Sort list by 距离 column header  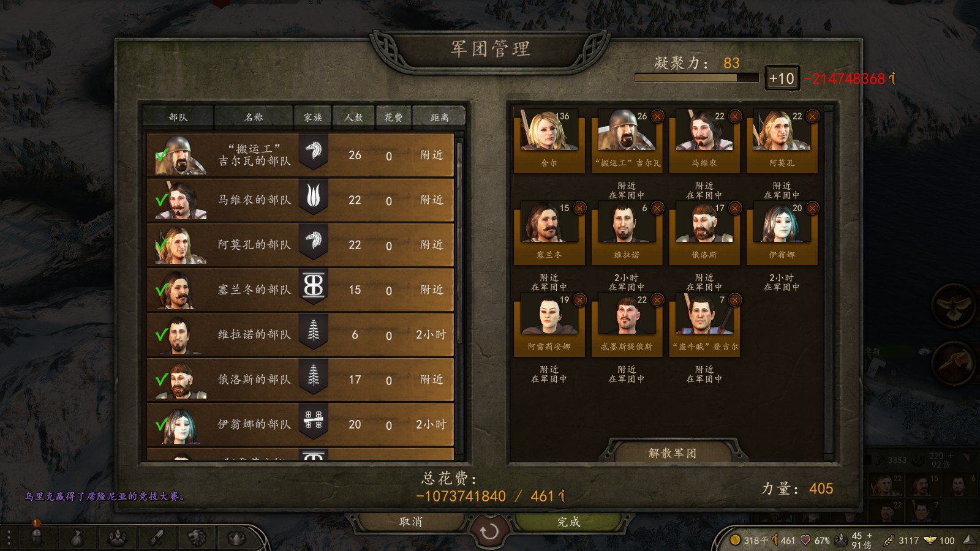439,117
